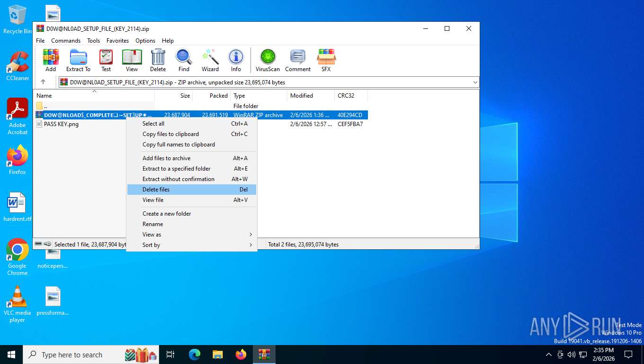
Task: Click WinRAR taskbar icon
Action: 264,355
